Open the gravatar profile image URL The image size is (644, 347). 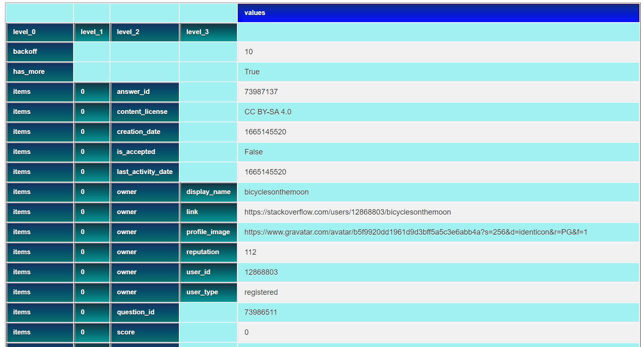[416, 232]
